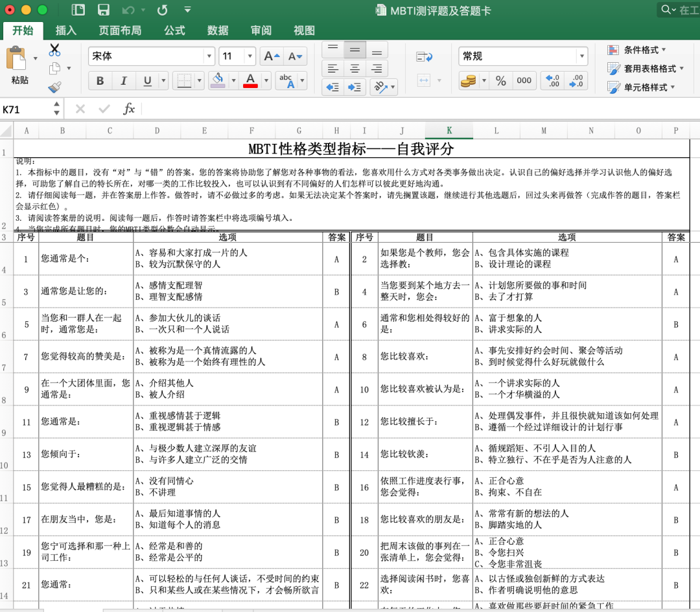Switch to the 开始 tab

[x=23, y=30]
